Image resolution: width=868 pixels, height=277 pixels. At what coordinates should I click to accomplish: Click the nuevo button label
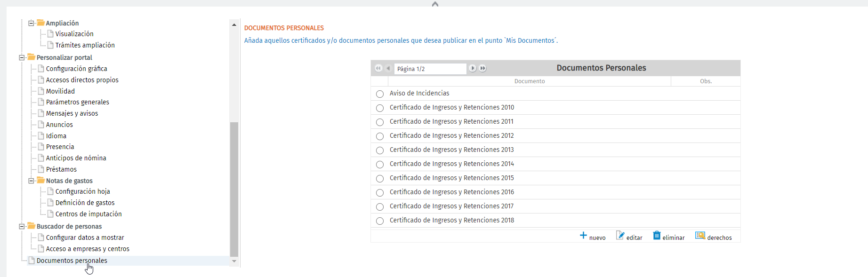597,237
